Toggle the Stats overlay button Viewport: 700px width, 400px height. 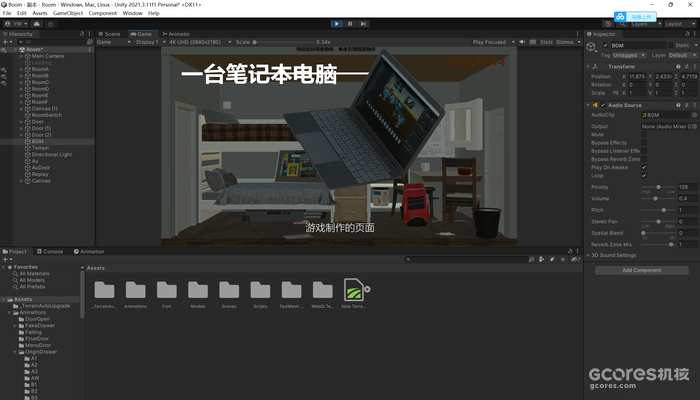(546, 42)
